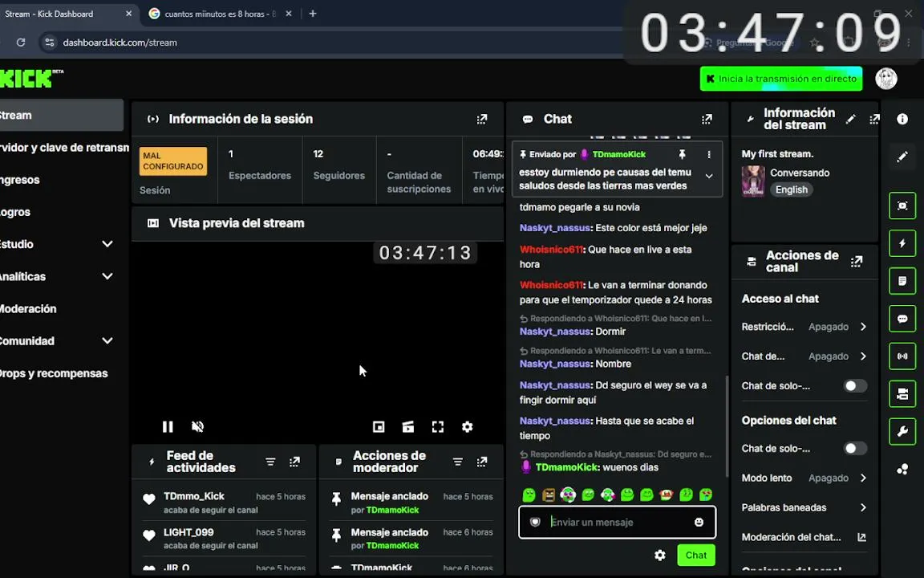The image size is (924, 578).
Task: Open Restricción setting chevron
Action: [x=863, y=327]
